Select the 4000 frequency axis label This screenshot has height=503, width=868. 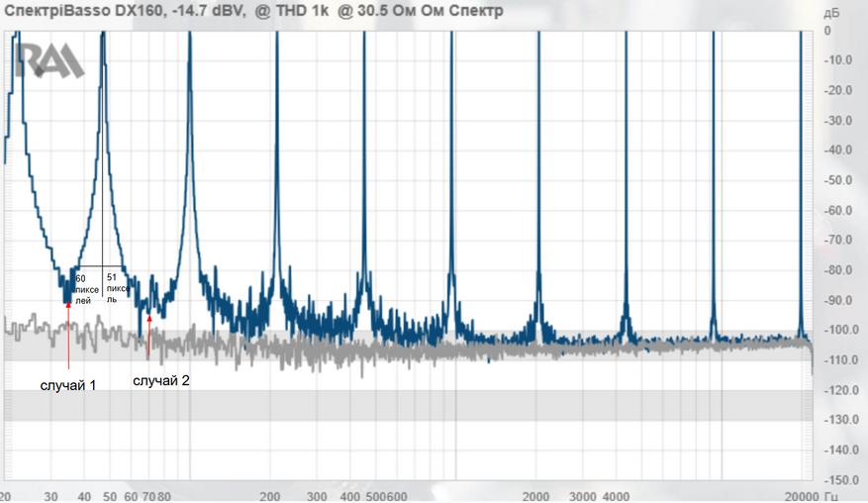tap(617, 496)
